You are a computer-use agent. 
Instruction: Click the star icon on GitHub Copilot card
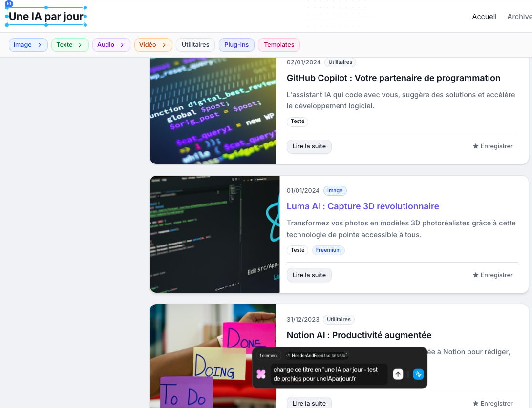click(475, 146)
